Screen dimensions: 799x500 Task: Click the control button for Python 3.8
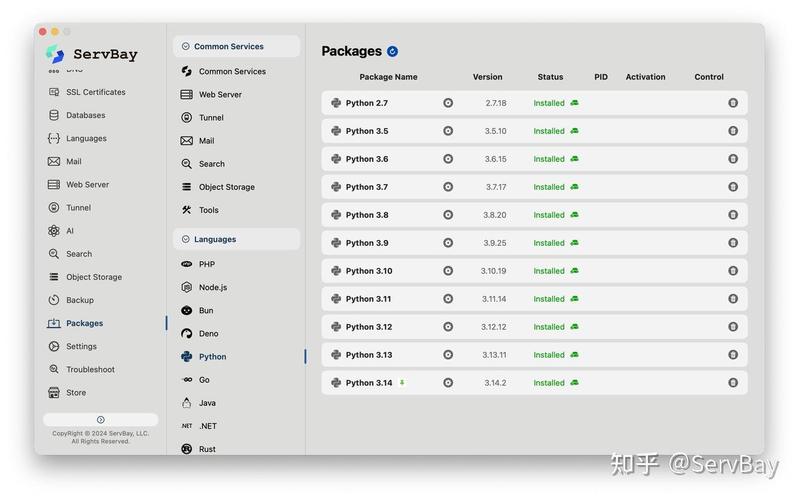click(x=733, y=215)
